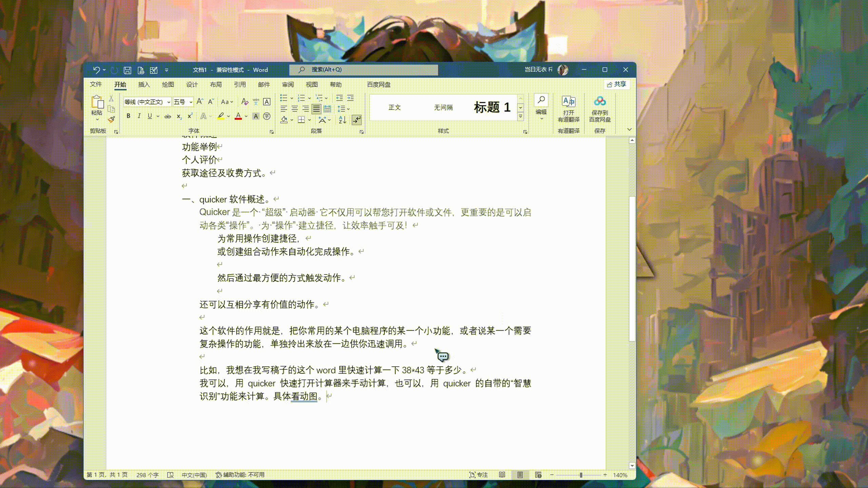Open the font name dropdown

pyautogui.click(x=169, y=102)
